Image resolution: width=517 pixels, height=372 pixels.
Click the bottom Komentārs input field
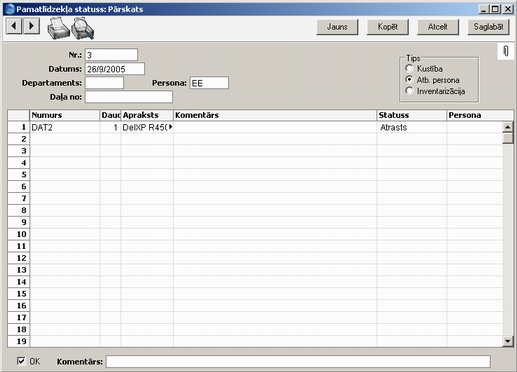click(298, 361)
